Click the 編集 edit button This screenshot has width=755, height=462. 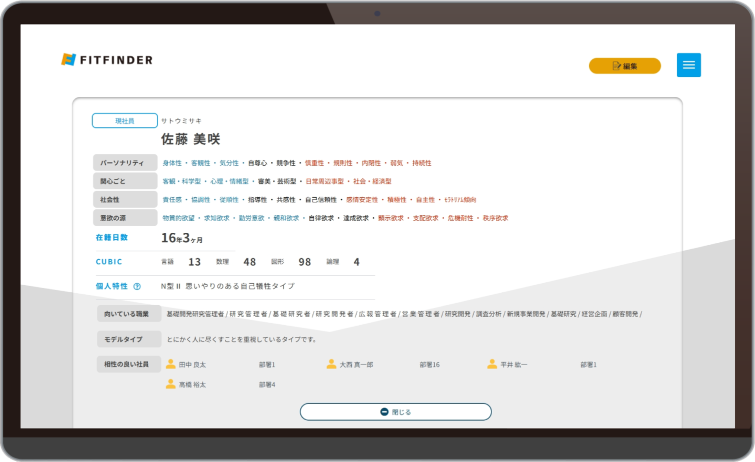click(625, 66)
